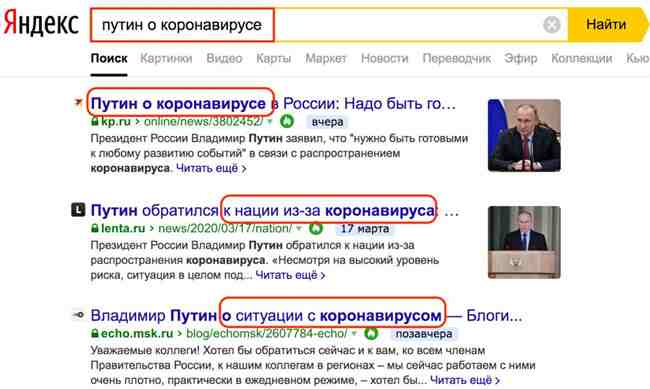
Task: Clear the search query with the X icon
Action: 552,25
